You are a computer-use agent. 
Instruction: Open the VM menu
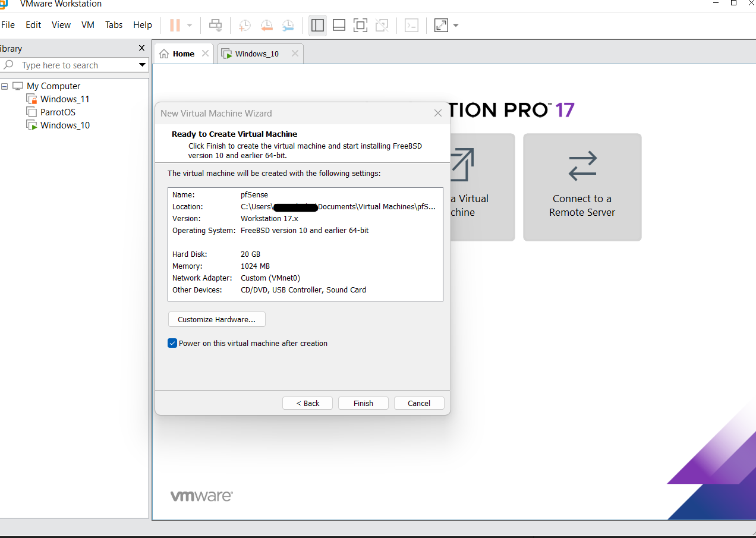[x=88, y=25]
